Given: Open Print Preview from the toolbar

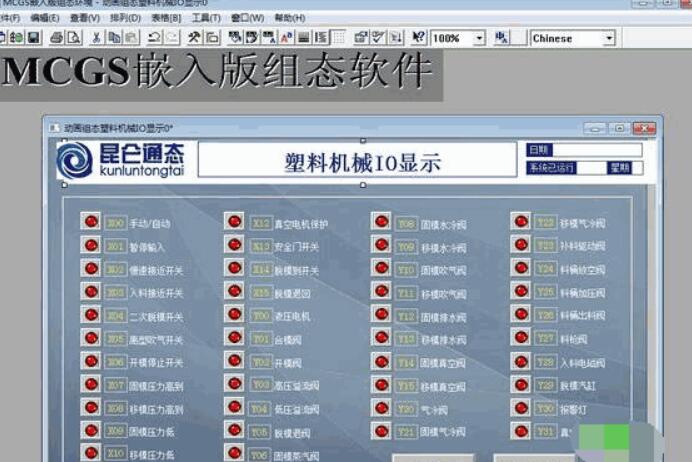Looking at the screenshot, I should click(x=74, y=38).
